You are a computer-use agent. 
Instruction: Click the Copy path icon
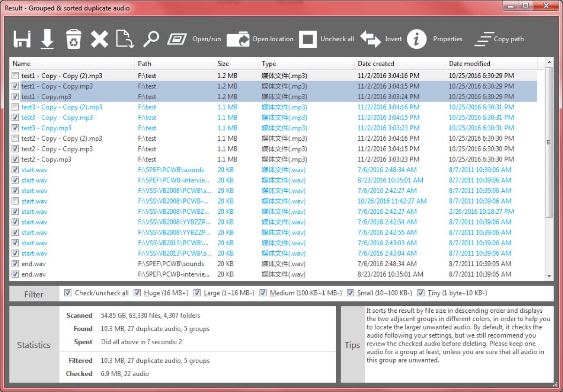point(484,39)
